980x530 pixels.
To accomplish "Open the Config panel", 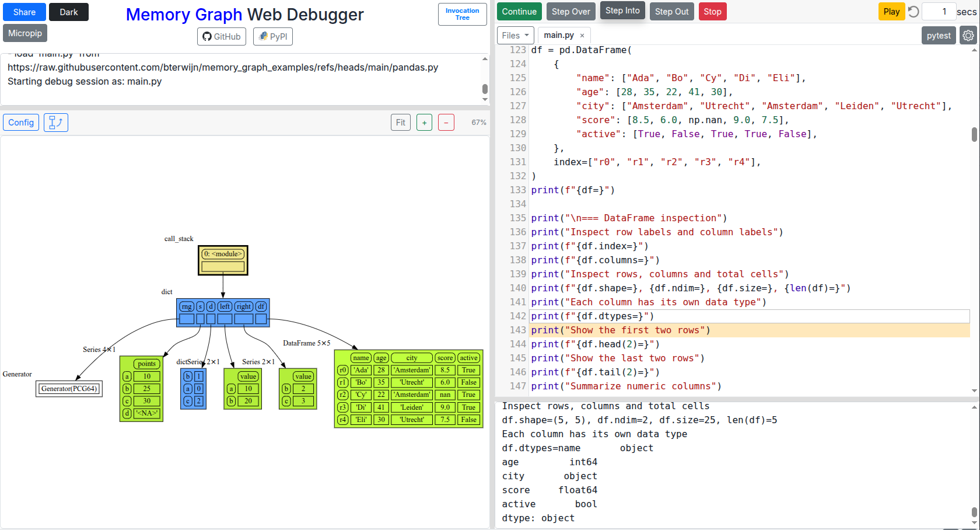I will pyautogui.click(x=21, y=123).
